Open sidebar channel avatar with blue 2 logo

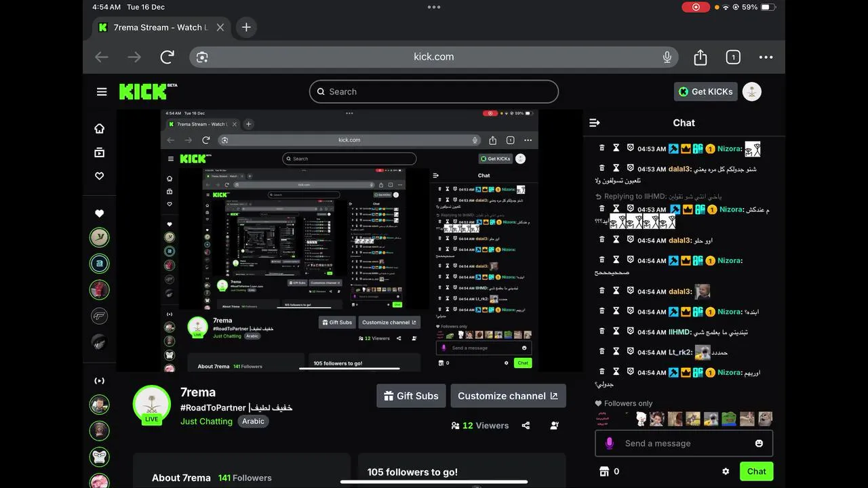tap(99, 264)
